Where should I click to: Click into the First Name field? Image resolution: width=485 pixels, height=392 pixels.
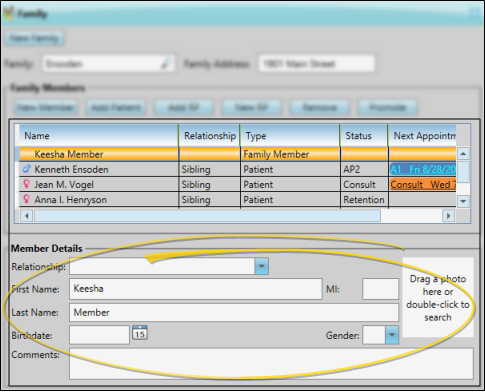pyautogui.click(x=196, y=289)
